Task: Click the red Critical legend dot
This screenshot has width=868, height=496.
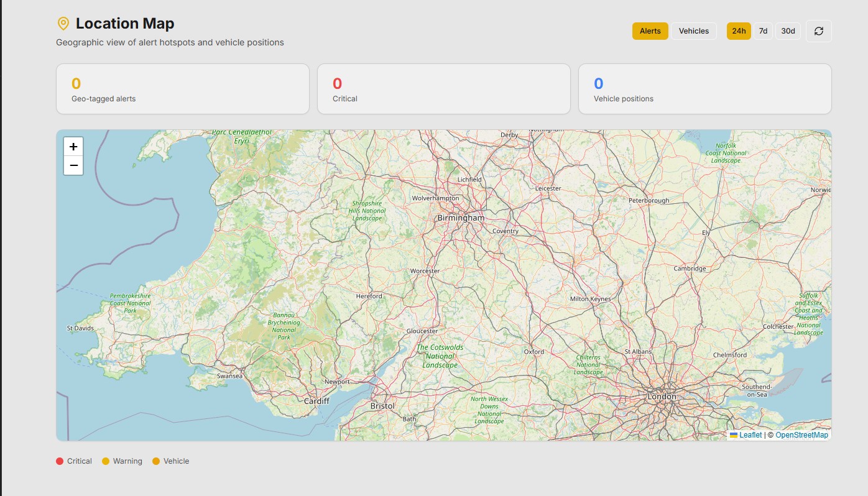Action: click(60, 461)
